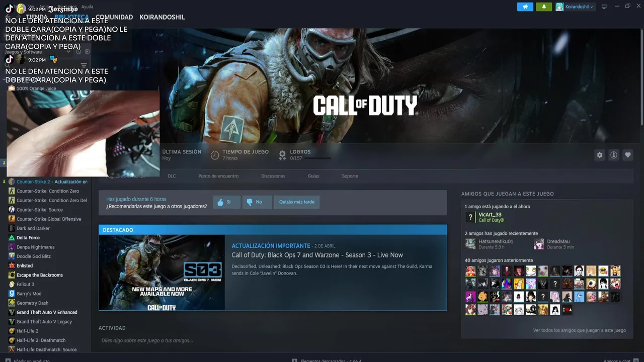Select Dark and Darker in library

click(x=33, y=228)
